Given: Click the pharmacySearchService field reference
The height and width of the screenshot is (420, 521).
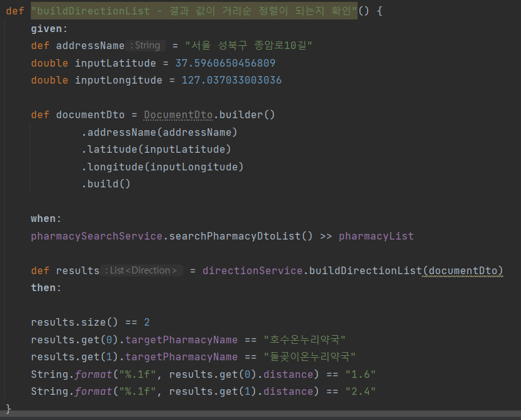Looking at the screenshot, I should click(x=97, y=236).
